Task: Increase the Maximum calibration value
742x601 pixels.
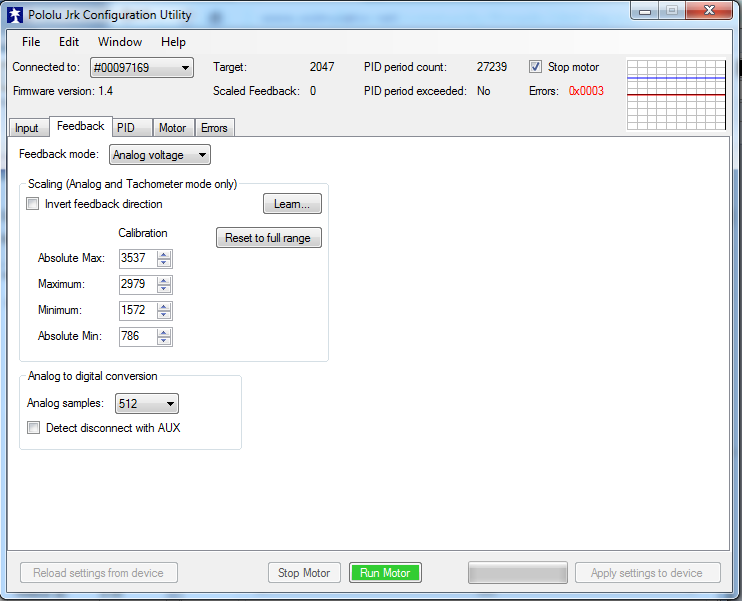Action: point(164,281)
